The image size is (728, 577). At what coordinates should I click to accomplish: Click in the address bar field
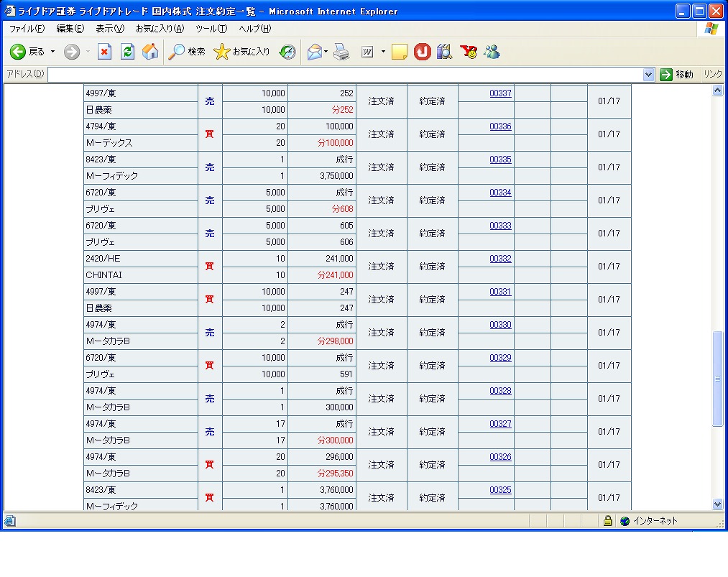pos(346,74)
